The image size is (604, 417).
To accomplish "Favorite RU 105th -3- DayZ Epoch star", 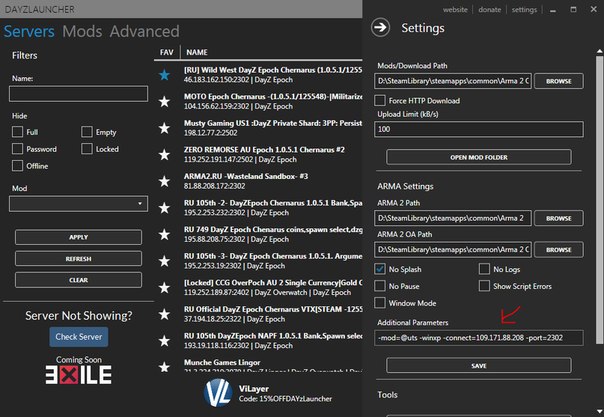I will (164, 261).
